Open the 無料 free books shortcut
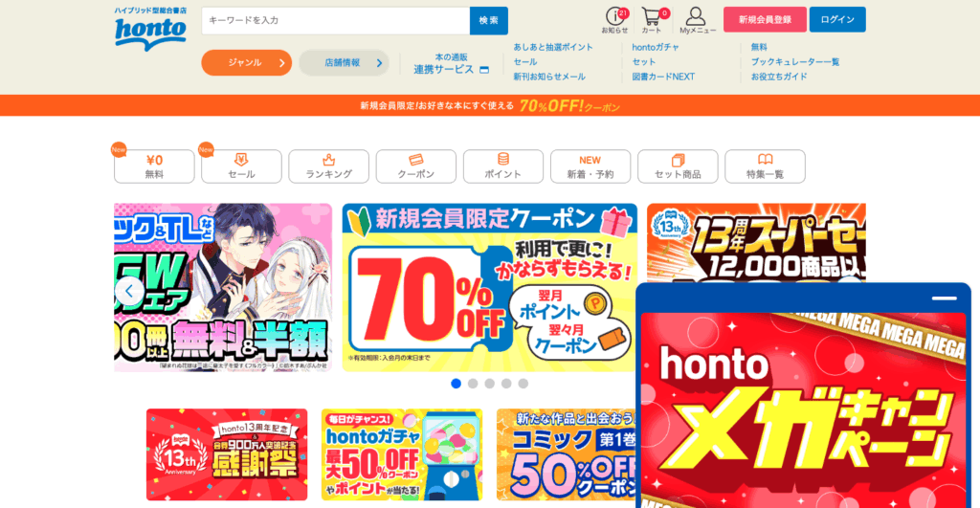The image size is (980, 508). (x=154, y=166)
